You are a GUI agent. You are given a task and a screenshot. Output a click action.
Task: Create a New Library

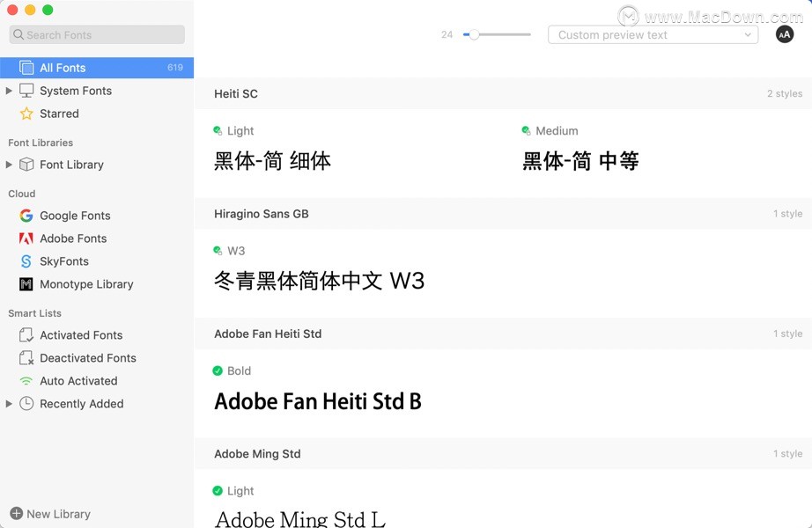tap(50, 514)
